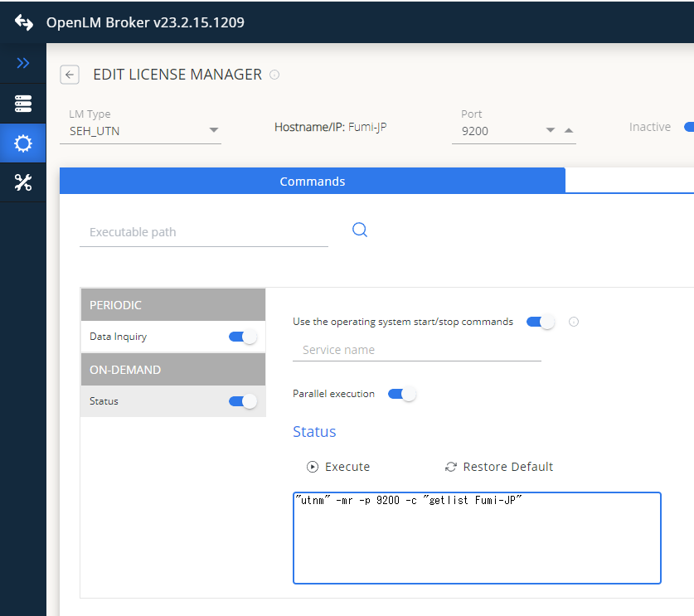Click the OpenLM Broker logo arrows icon
694x616 pixels.
23,22
